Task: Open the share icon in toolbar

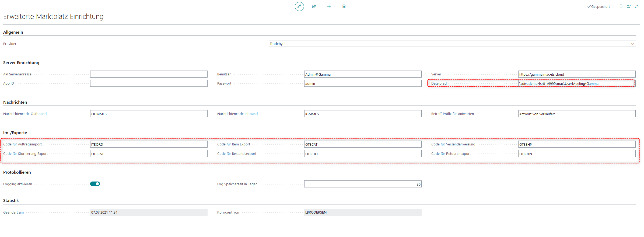Action: pyautogui.click(x=314, y=6)
